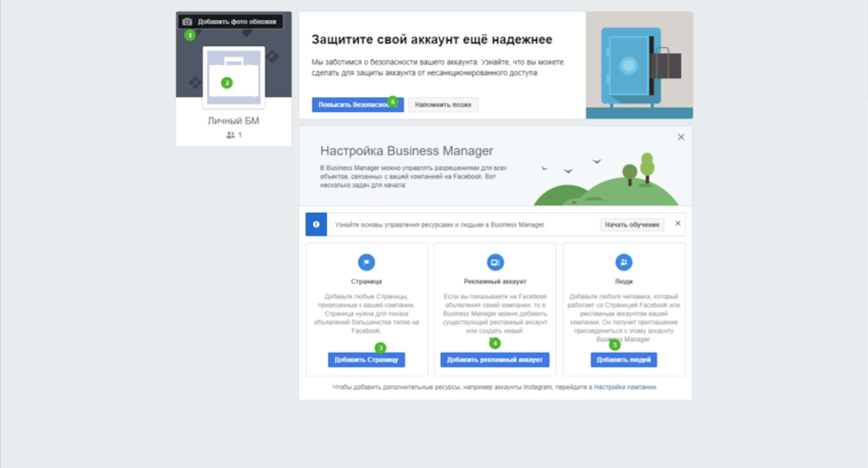Click the 'Личный БМ' business name
The width and height of the screenshot is (868, 468).
pyautogui.click(x=233, y=121)
